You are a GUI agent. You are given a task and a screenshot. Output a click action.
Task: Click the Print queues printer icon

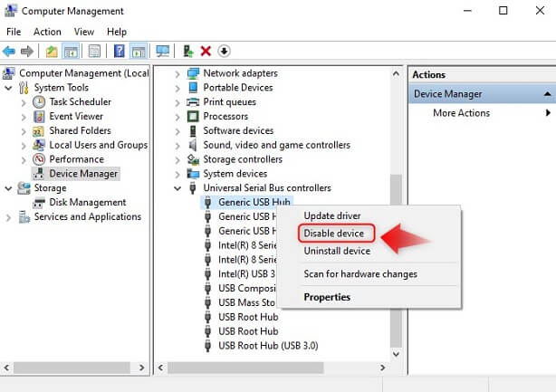(x=193, y=102)
